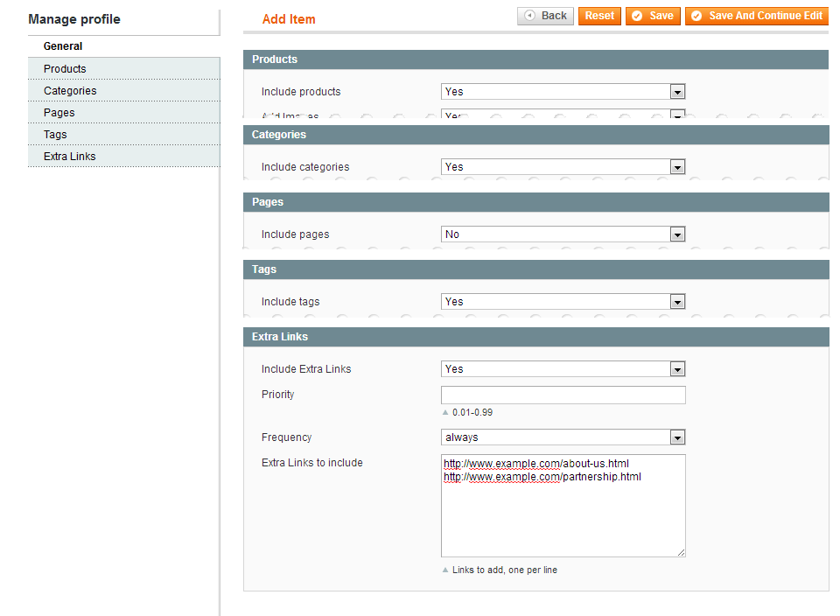Screen dimensions: 840x616
Task: Click the Extra Links to include label
Action: pos(312,463)
